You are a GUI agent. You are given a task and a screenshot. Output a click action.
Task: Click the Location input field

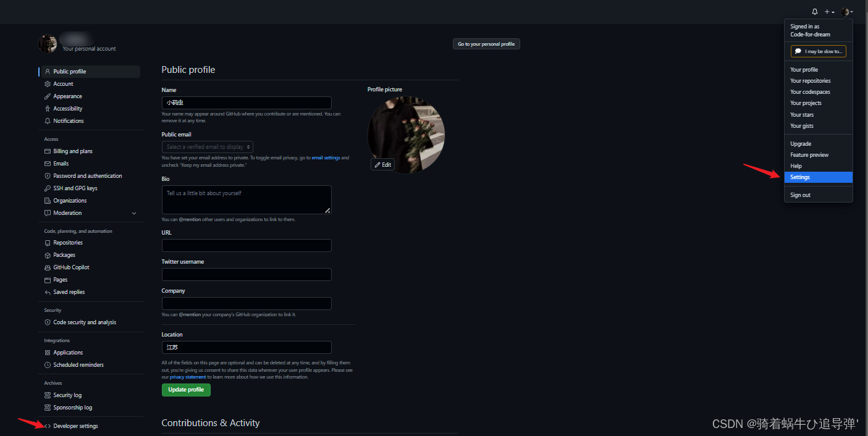[246, 348]
